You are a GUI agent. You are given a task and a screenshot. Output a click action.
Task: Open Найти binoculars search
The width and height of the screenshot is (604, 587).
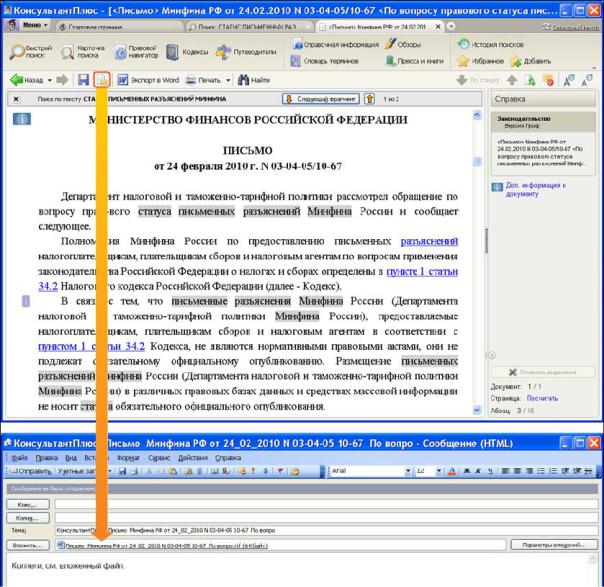click(253, 80)
